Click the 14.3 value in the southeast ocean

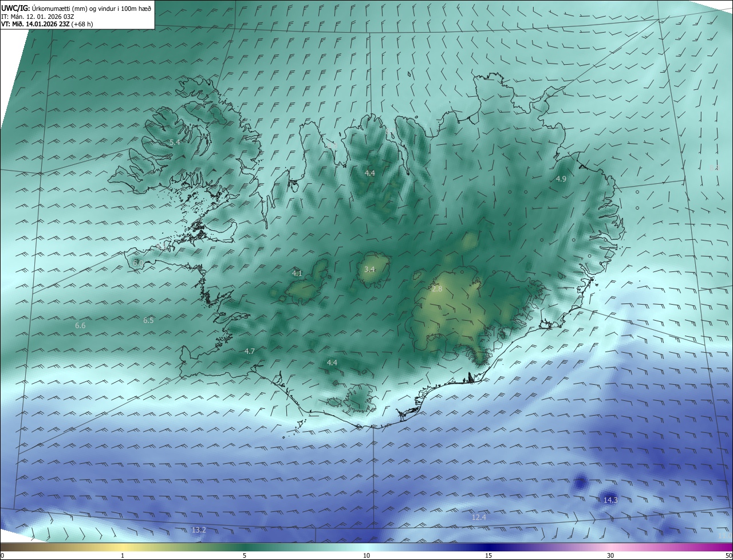pos(610,500)
